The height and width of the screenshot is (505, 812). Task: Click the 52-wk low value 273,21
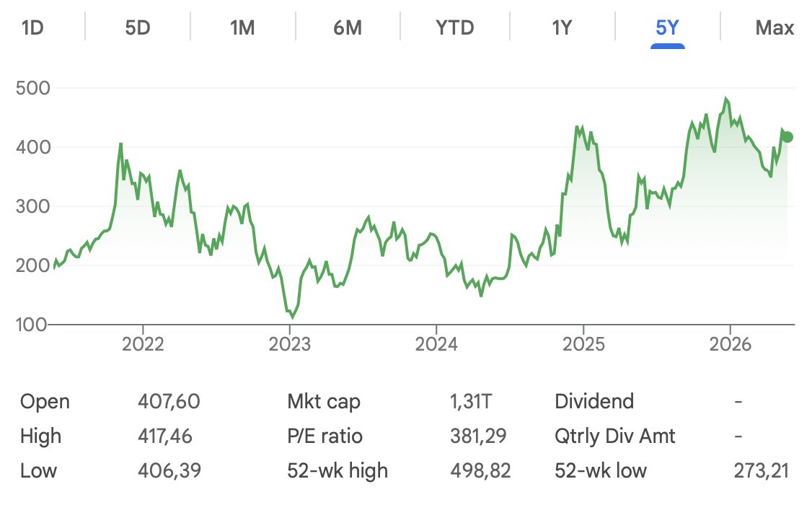click(x=762, y=471)
